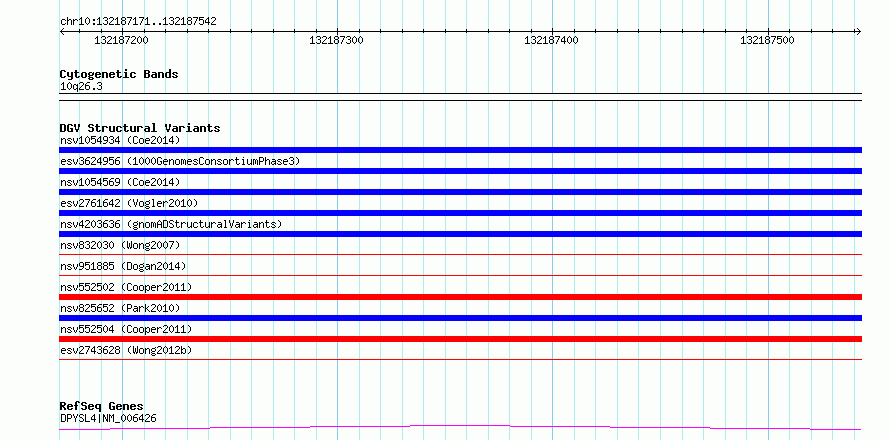The width and height of the screenshot is (890, 440).
Task: Click ruler position label 132187300
Action: (x=337, y=40)
